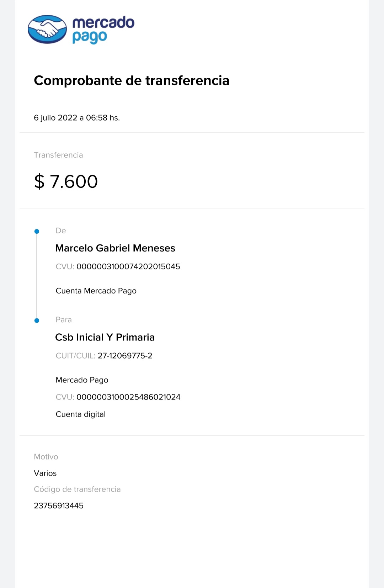Select the motivo value "Varios"

[x=45, y=473]
